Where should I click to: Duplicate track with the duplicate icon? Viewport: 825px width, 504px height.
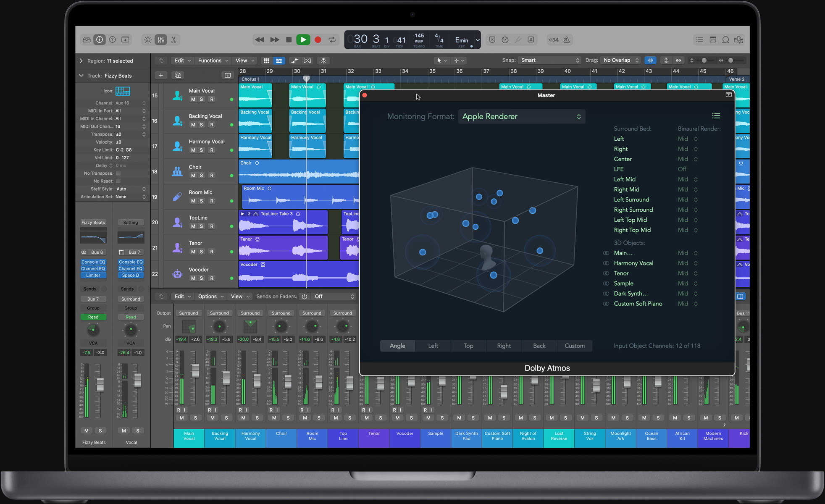click(178, 75)
